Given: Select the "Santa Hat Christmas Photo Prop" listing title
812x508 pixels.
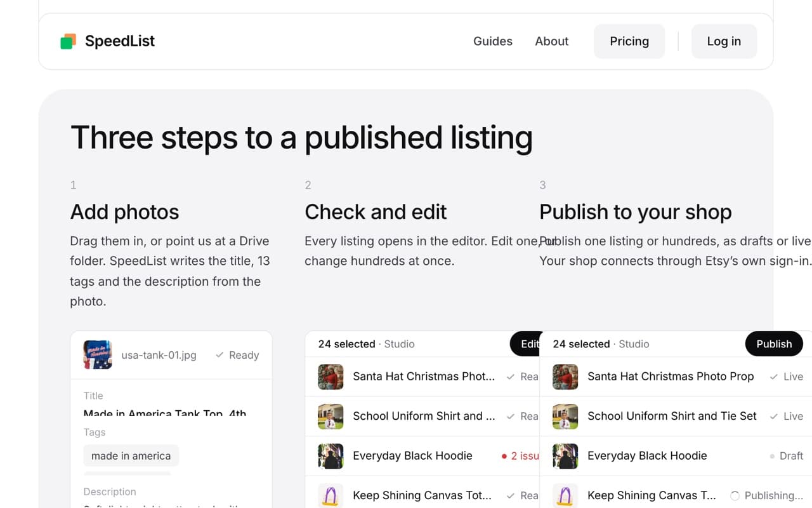Looking at the screenshot, I should tap(671, 377).
